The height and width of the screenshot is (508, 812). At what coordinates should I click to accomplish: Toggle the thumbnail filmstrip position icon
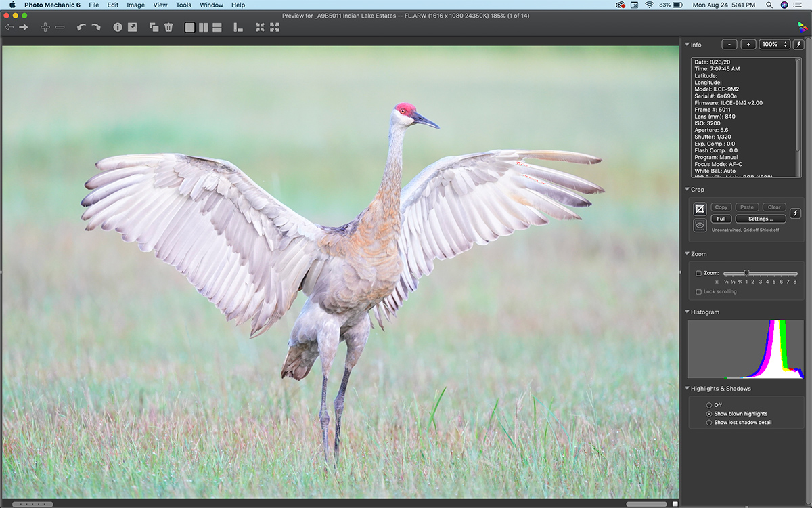click(238, 27)
